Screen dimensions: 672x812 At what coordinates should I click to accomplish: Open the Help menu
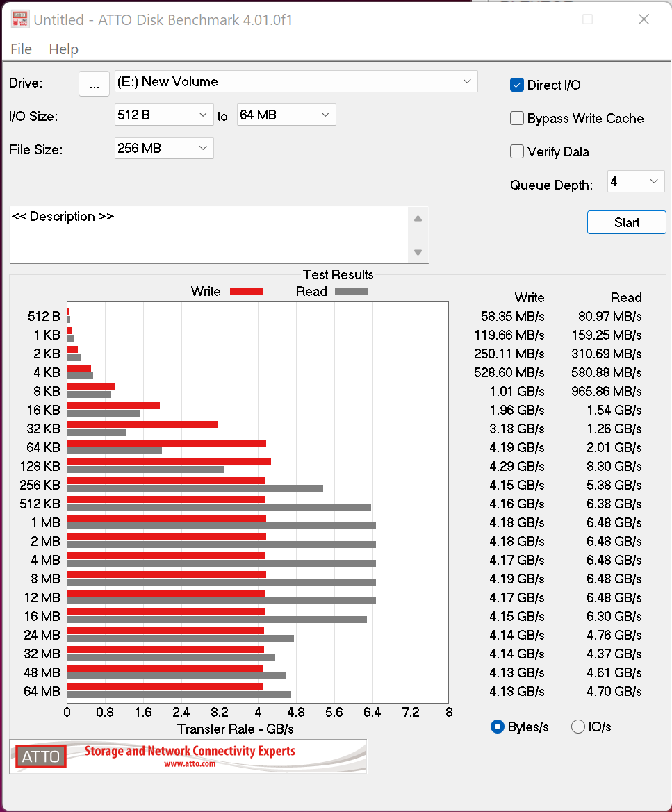63,49
